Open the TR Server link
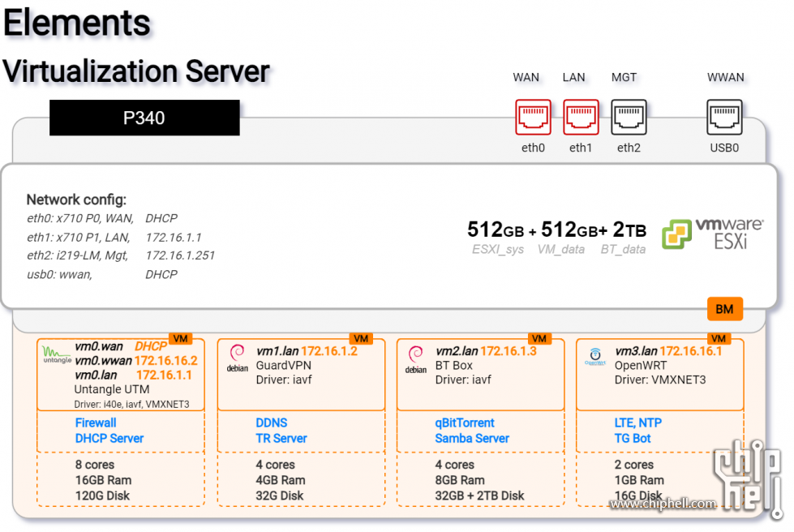 (x=281, y=439)
